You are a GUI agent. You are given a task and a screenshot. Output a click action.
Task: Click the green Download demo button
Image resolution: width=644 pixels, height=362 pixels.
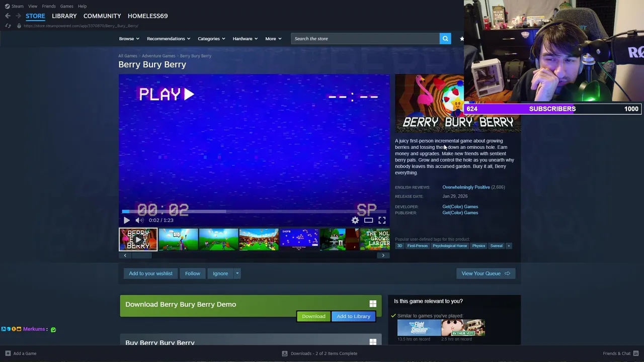click(x=313, y=316)
